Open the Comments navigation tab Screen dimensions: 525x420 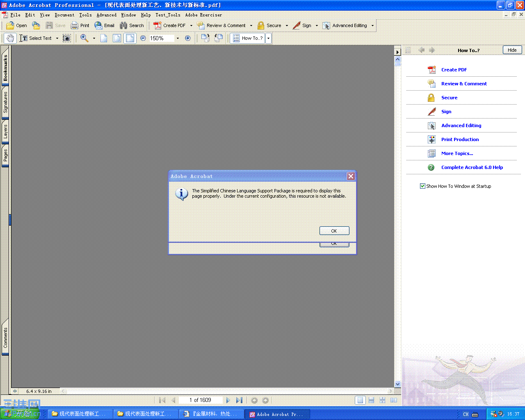coord(5,337)
